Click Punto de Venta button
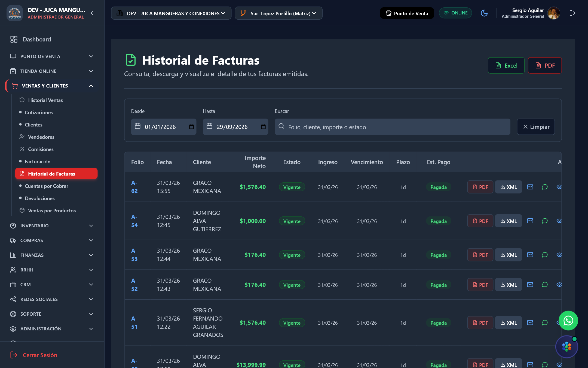The image size is (588, 368). click(407, 13)
